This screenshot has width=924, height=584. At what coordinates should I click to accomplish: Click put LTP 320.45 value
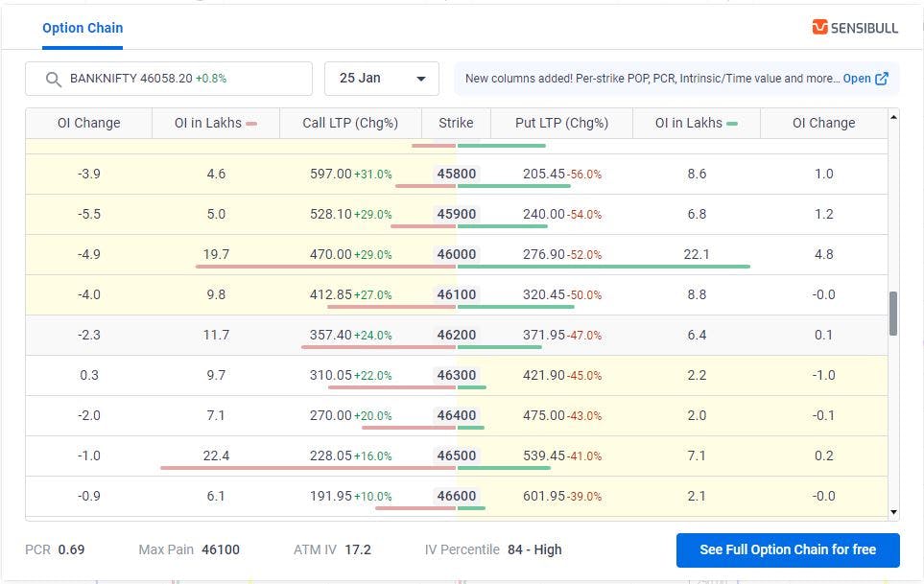pyautogui.click(x=544, y=294)
